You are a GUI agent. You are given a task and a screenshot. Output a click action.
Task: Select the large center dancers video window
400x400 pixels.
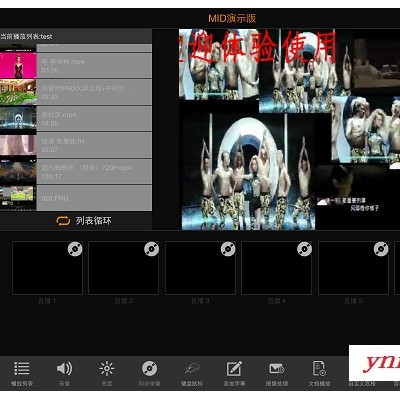point(248,172)
